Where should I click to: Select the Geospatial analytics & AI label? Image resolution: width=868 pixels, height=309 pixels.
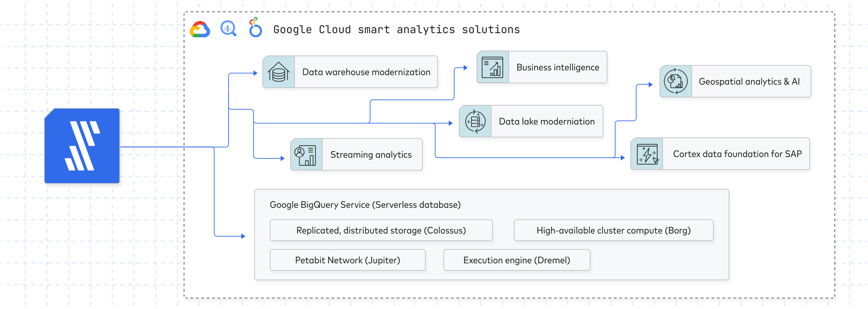pyautogui.click(x=749, y=82)
